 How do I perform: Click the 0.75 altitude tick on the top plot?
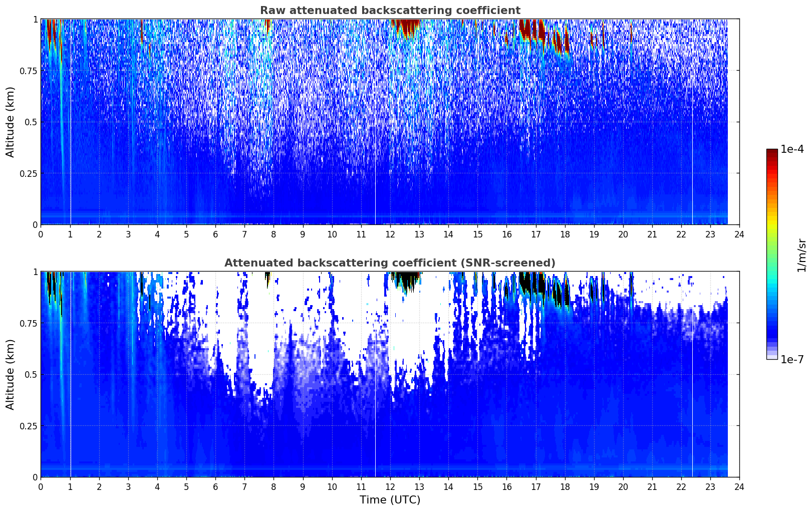point(28,71)
